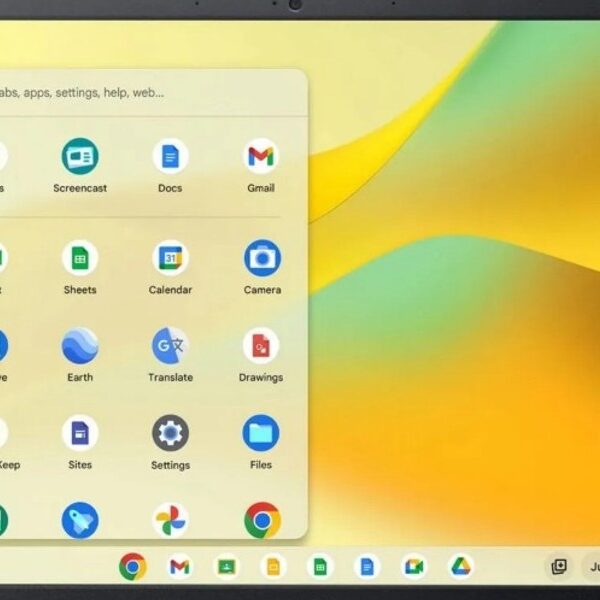This screenshot has height=600, width=600.
Task: Launch Docs pinned on the shelf
Action: click(367, 567)
